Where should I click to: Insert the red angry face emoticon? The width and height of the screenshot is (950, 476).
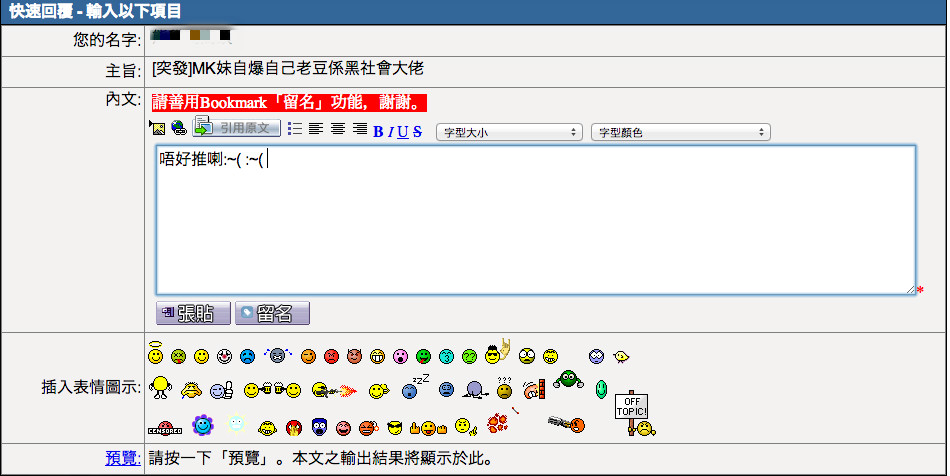[331, 356]
